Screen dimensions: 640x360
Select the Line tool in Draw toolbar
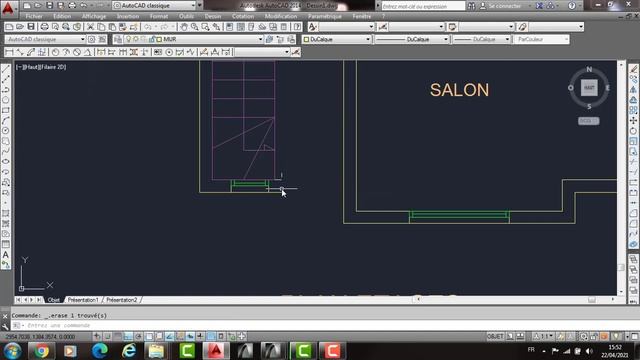tap(6, 70)
